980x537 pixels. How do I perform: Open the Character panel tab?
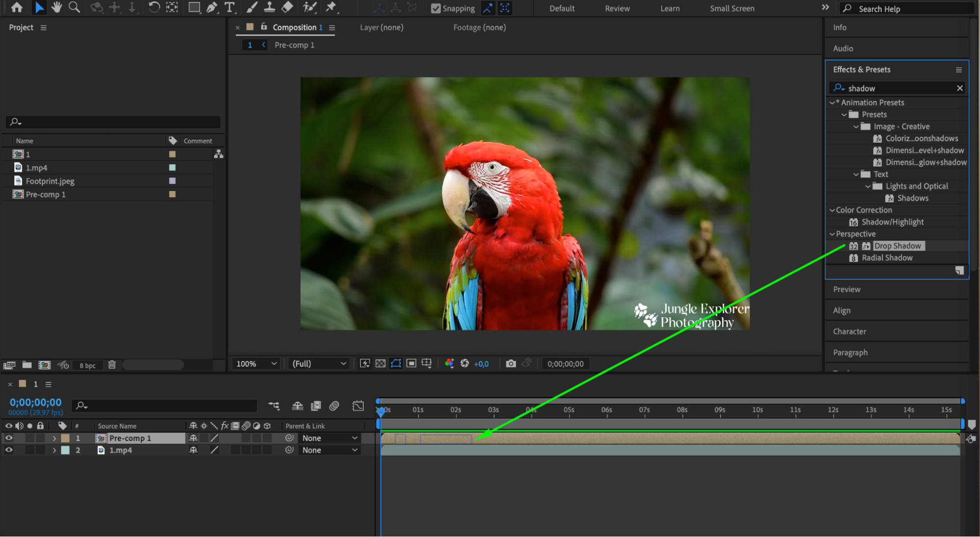pos(850,332)
